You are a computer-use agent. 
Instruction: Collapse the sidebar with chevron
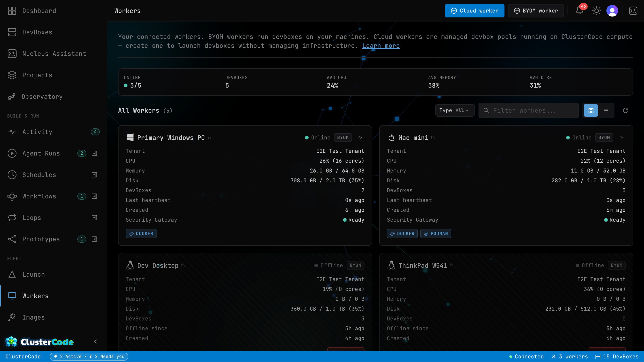[x=95, y=341]
